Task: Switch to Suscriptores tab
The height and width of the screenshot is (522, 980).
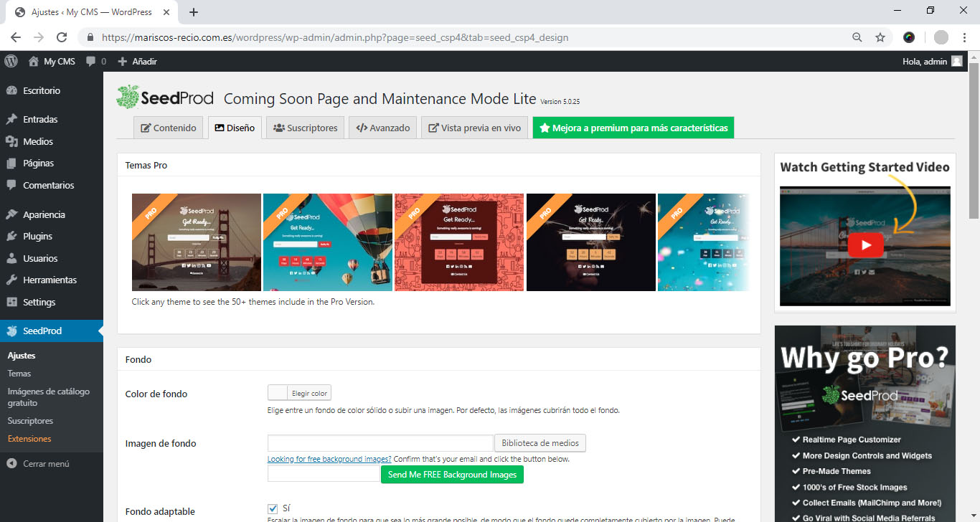Action: [x=306, y=128]
